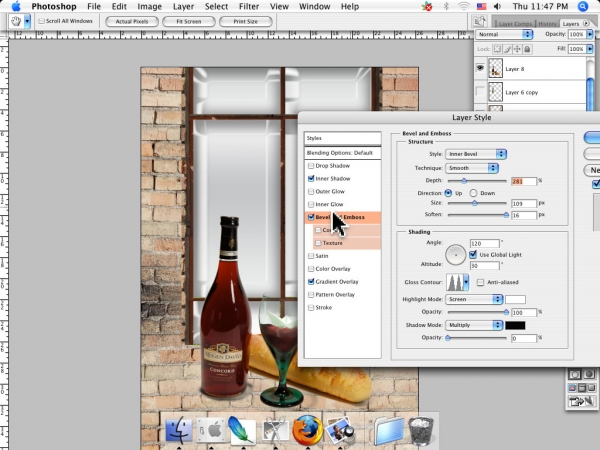The height and width of the screenshot is (450, 600).
Task: Open the photo viewer app in Dock
Action: point(340,431)
